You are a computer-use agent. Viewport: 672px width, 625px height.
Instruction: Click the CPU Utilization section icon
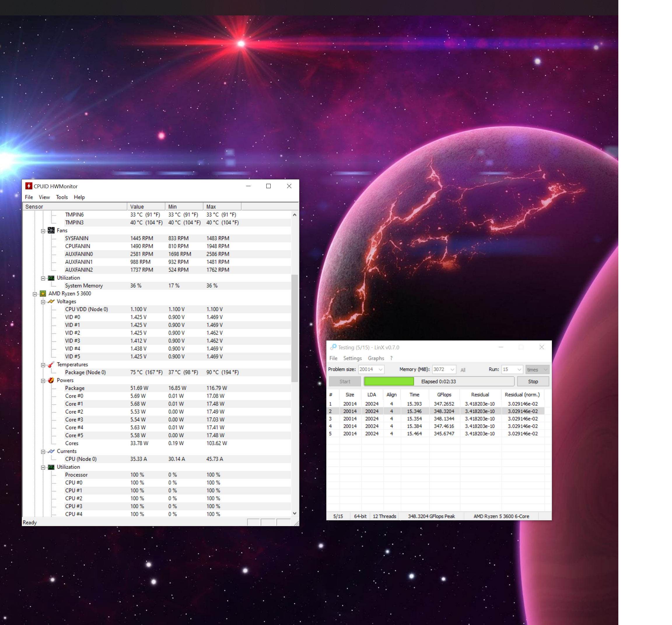51,467
